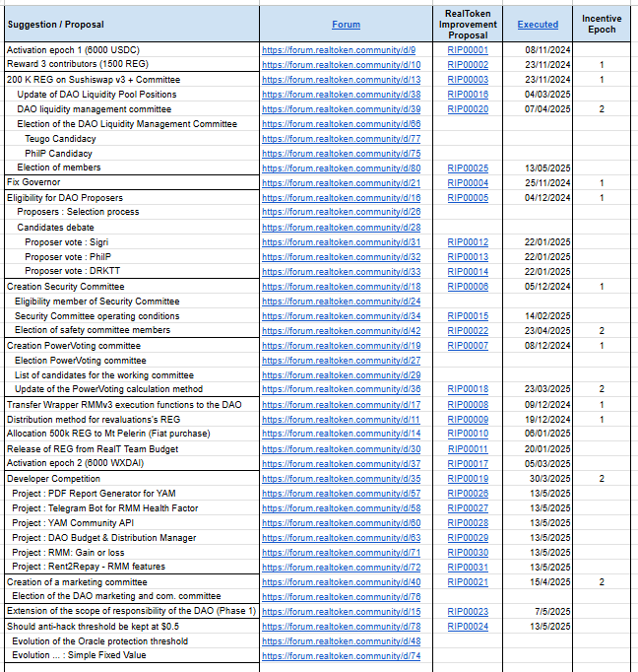Open forum link ending in /d/63

pyautogui.click(x=342, y=538)
